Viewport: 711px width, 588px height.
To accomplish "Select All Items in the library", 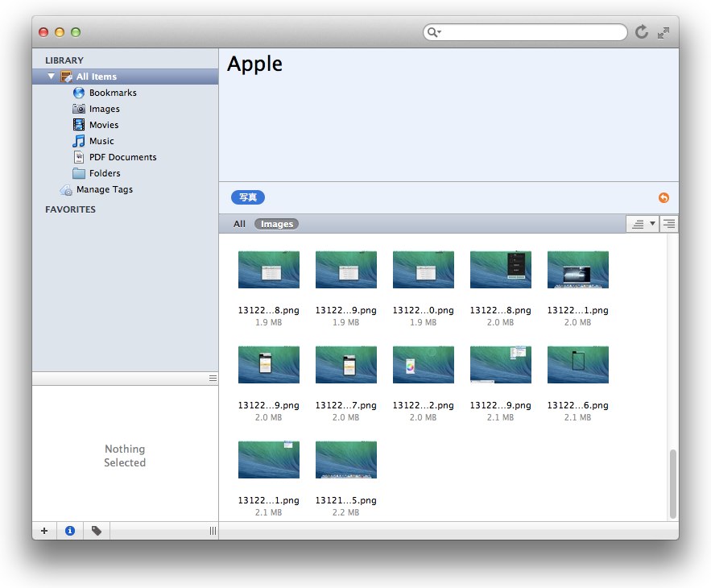I will [x=125, y=77].
